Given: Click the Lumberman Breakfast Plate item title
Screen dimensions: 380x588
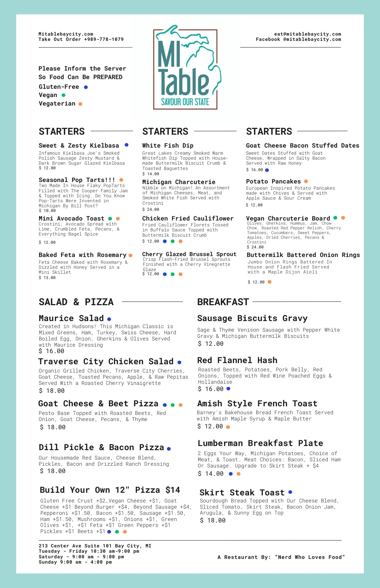Looking at the screenshot, I should coord(260,443).
